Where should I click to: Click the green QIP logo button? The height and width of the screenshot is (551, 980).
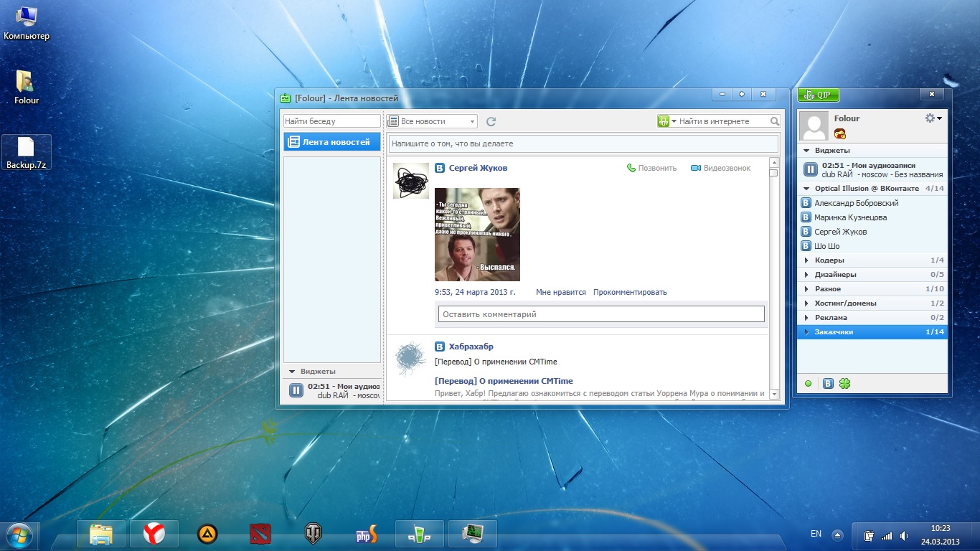[x=819, y=95]
